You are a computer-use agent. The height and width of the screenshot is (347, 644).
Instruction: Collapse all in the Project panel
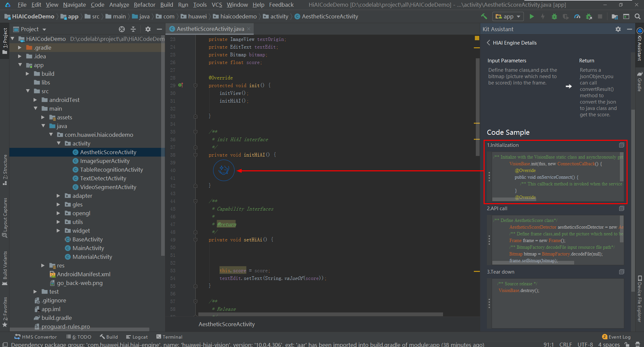(133, 29)
